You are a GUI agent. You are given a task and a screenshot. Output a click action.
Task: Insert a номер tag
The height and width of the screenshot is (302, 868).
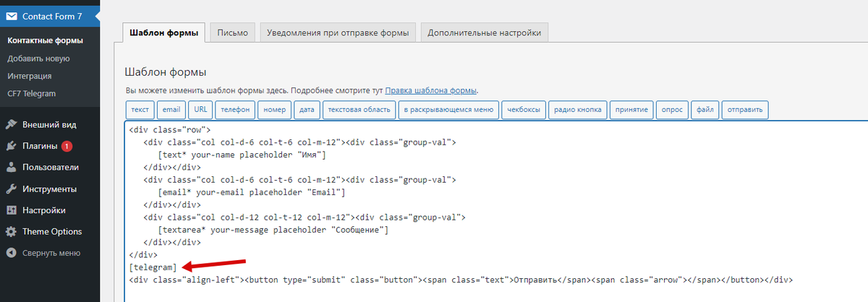275,110
